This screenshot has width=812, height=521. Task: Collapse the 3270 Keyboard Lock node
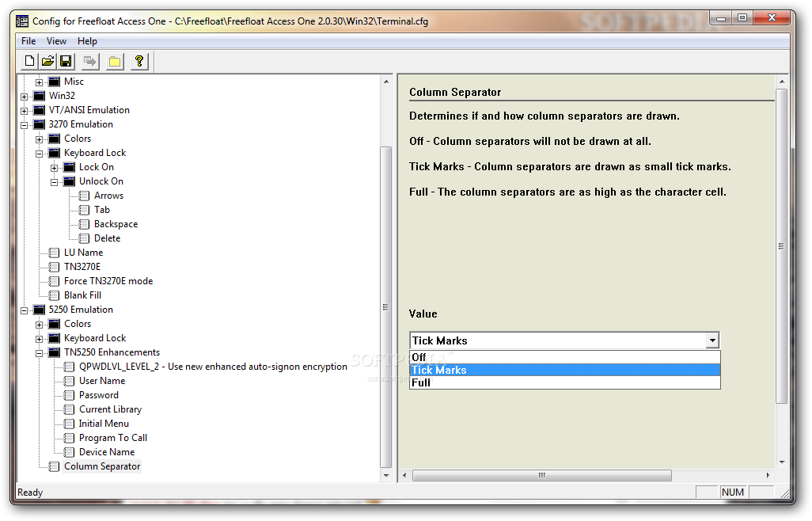pyautogui.click(x=40, y=154)
